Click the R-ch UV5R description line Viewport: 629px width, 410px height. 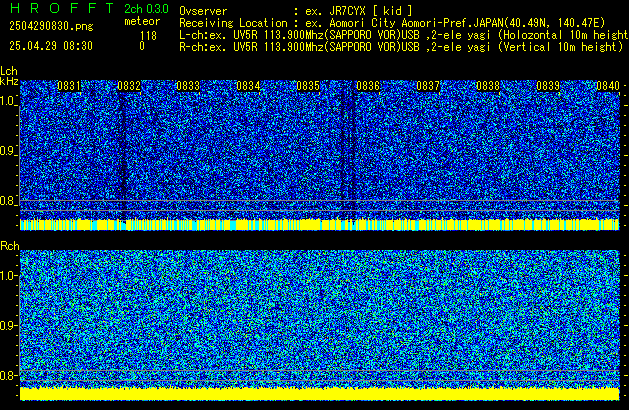(401, 47)
